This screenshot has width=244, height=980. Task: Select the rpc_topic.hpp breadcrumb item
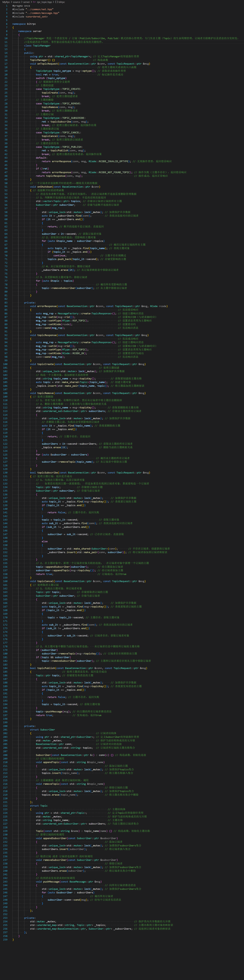[44, 2]
